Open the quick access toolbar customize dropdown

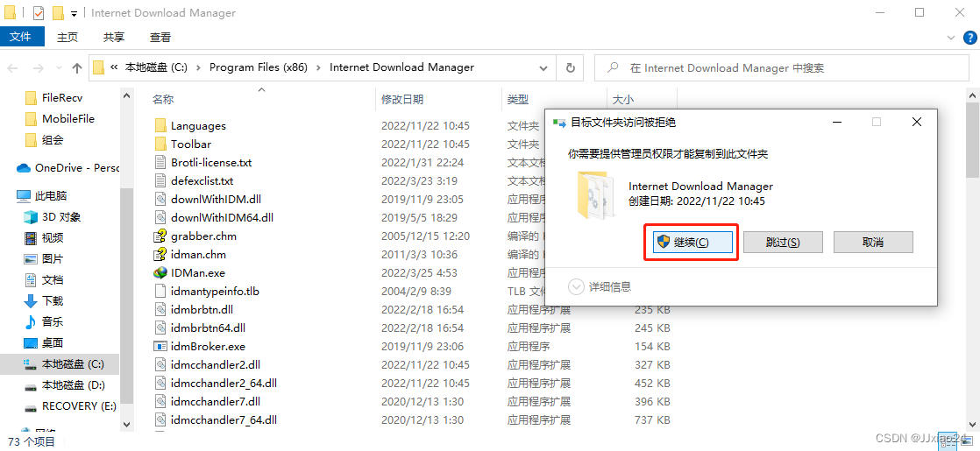click(74, 12)
